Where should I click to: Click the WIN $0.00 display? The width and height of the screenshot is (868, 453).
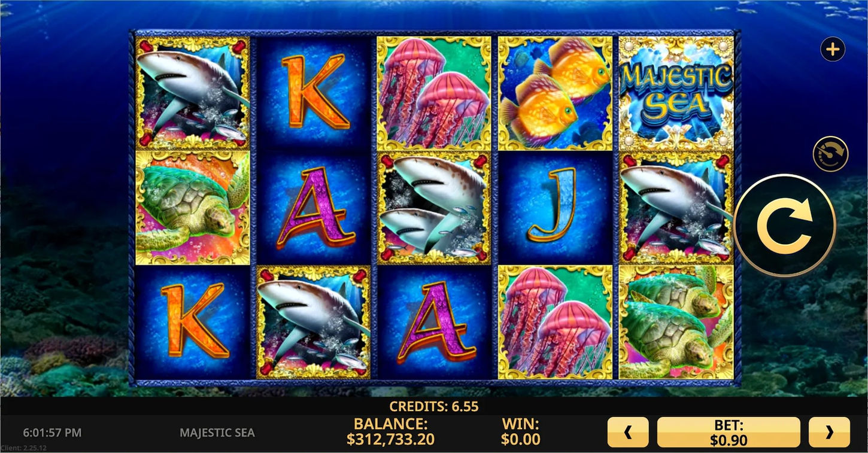[x=521, y=432]
